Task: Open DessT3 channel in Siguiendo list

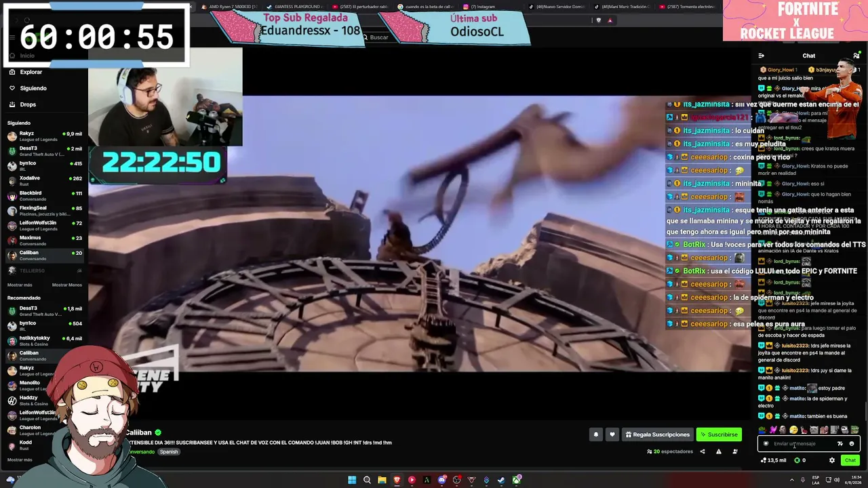Action: click(44, 151)
